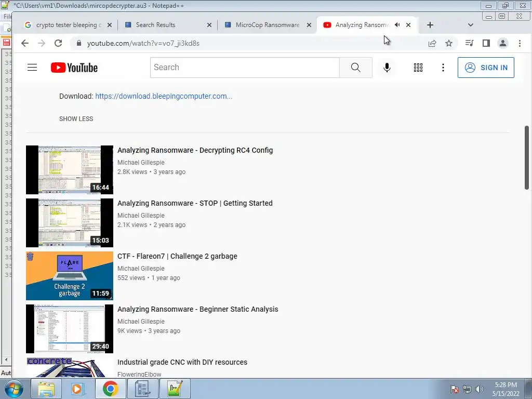This screenshot has height=399, width=532.
Task: Open Decrypting RC4 Config video title
Action: [195, 150]
